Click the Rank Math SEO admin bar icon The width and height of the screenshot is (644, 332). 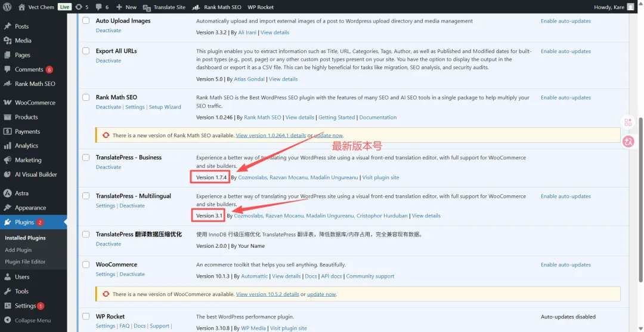click(196, 7)
